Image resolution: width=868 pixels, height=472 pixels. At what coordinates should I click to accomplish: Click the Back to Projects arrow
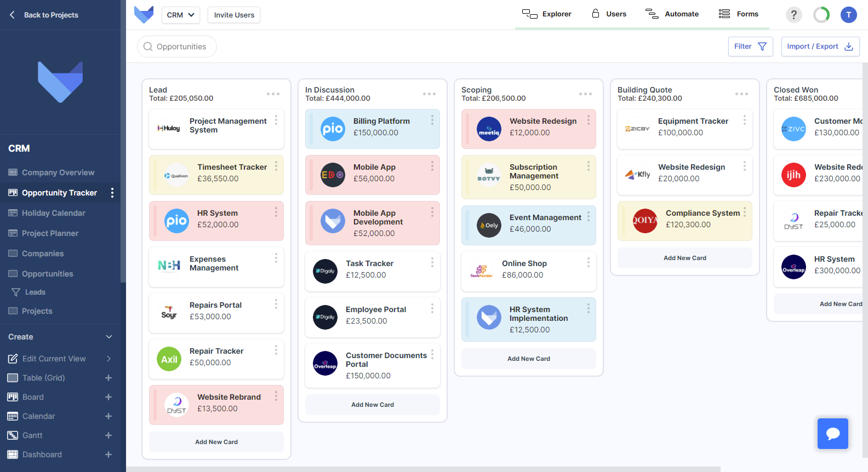coord(12,15)
